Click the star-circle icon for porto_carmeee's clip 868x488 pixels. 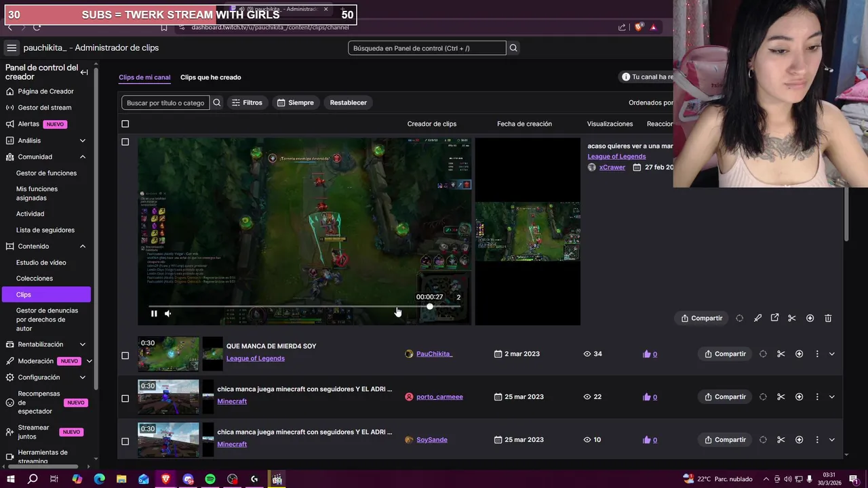click(799, 396)
